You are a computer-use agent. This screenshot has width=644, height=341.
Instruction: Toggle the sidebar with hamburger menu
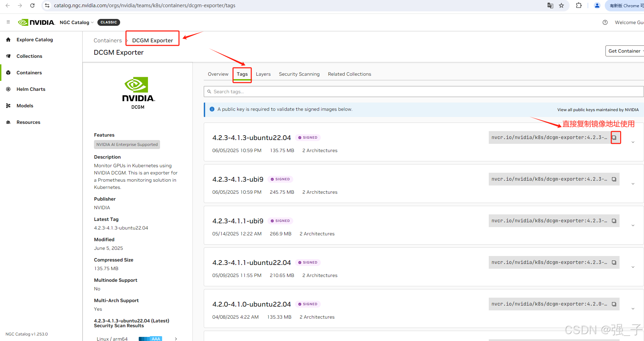(8, 22)
